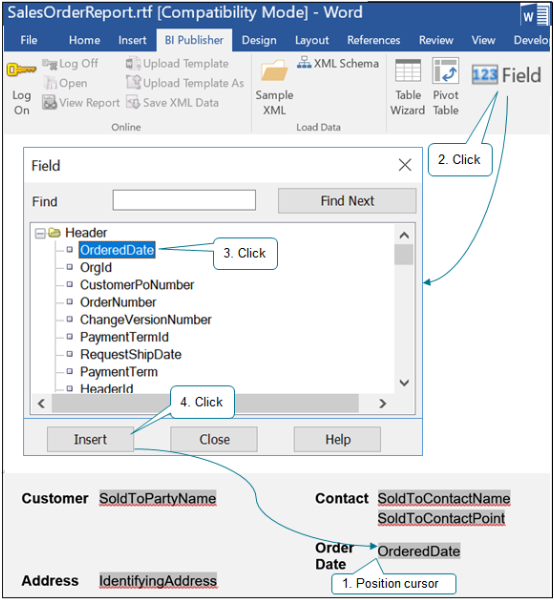Open the Layout tab
Viewport: 554px width, 600px height.
pyautogui.click(x=312, y=40)
